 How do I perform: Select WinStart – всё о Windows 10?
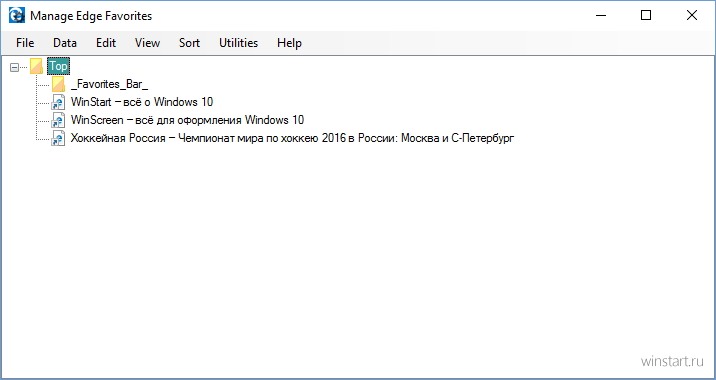[142, 102]
